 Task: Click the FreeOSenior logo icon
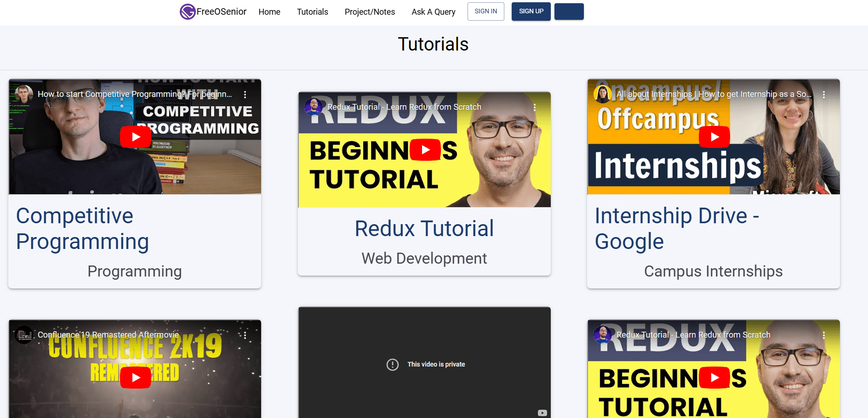point(188,11)
